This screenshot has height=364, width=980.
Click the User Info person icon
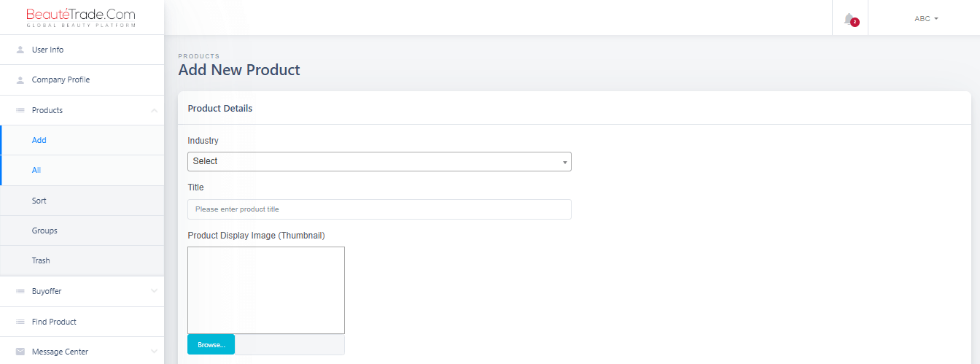(20, 50)
